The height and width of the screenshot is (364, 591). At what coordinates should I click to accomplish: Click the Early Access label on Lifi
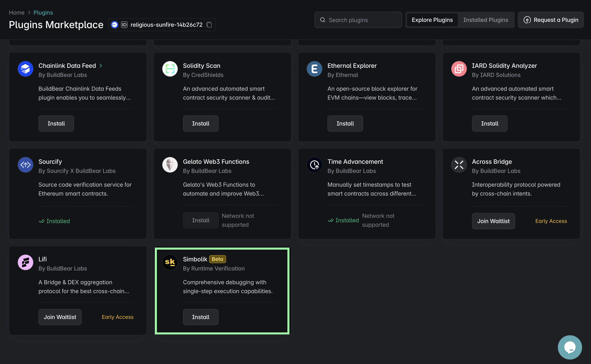coord(117,317)
